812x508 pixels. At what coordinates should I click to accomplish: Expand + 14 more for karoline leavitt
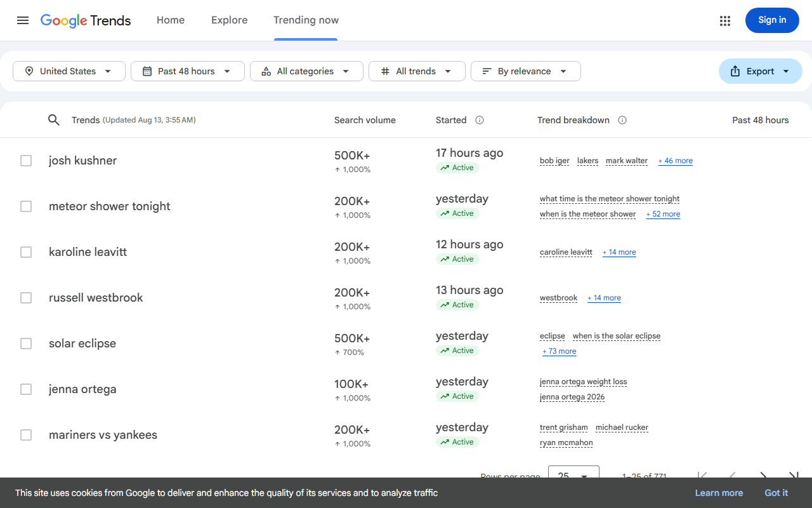click(619, 252)
